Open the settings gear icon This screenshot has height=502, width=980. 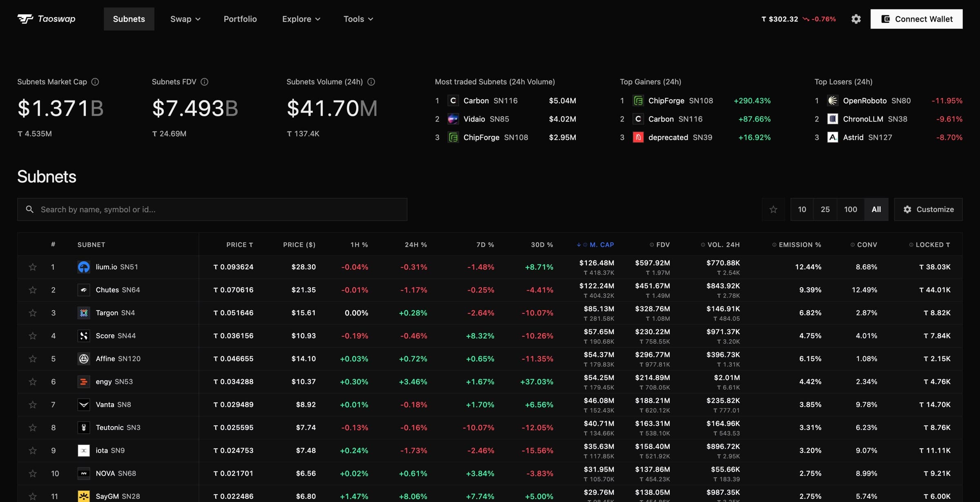856,19
